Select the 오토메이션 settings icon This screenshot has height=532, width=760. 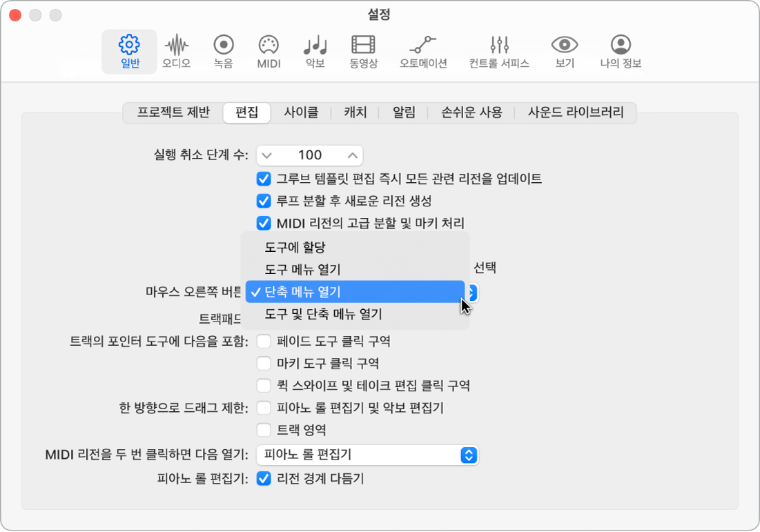[423, 52]
